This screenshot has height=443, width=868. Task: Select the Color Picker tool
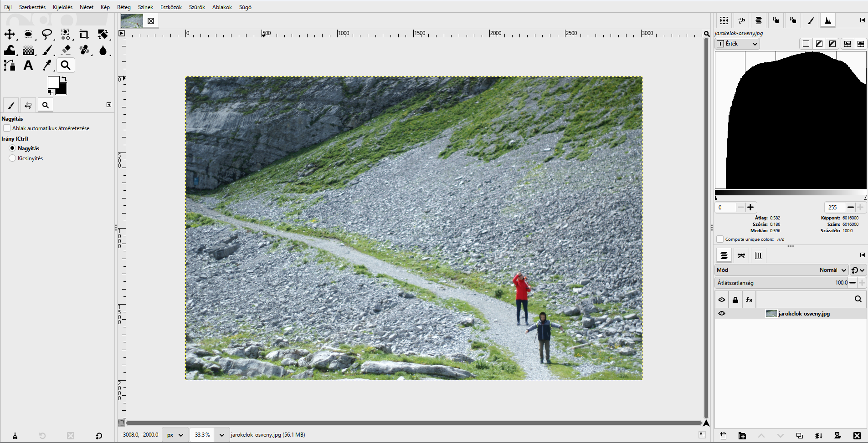(47, 66)
